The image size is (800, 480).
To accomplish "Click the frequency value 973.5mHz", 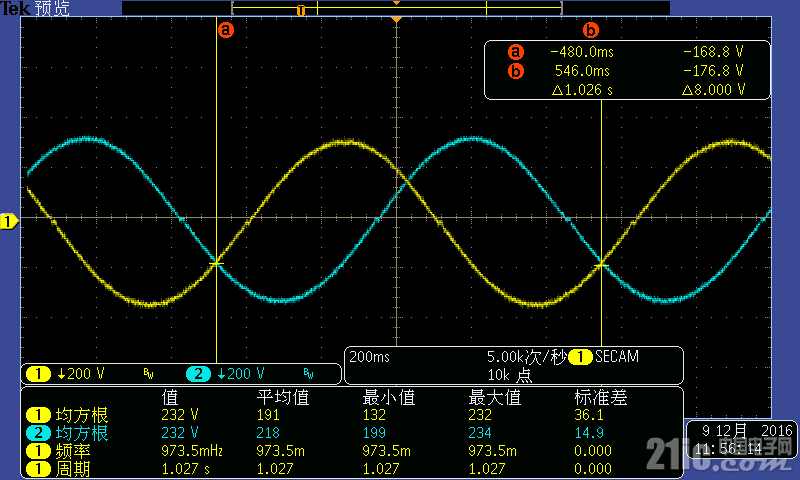I will pos(192,451).
